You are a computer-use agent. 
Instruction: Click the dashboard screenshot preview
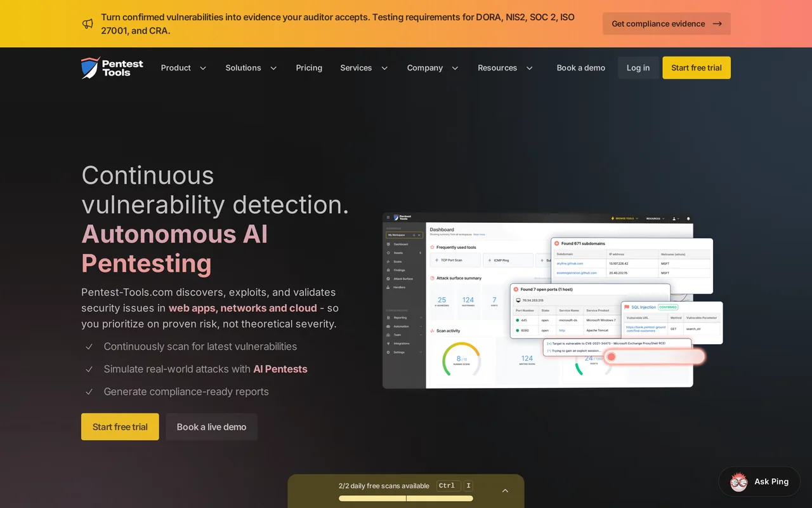553,300
